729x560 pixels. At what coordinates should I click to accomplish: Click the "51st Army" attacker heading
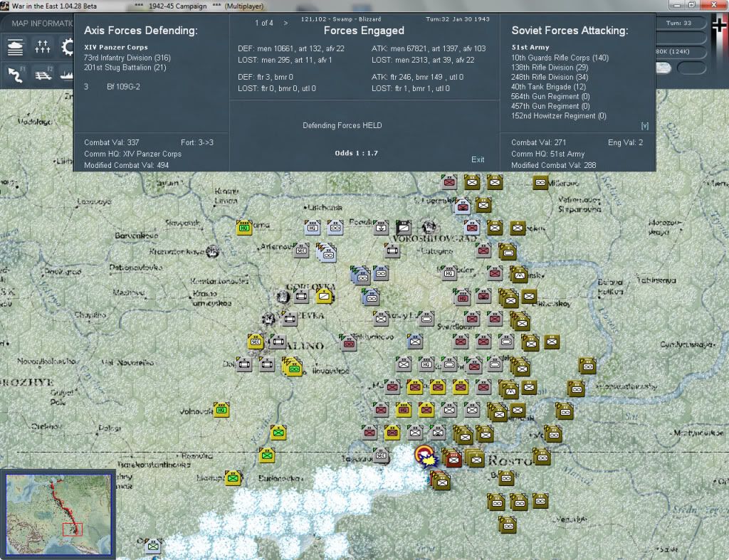pyautogui.click(x=530, y=47)
